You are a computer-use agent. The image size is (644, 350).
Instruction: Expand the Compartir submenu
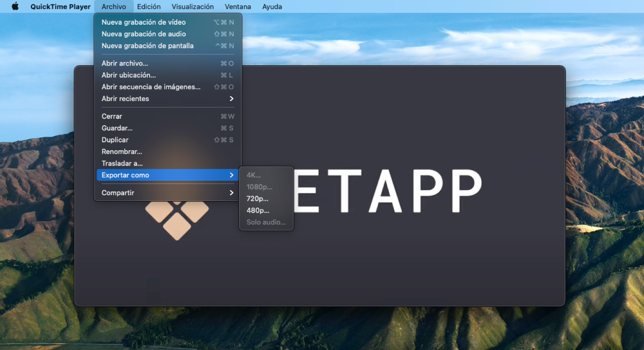tap(118, 192)
